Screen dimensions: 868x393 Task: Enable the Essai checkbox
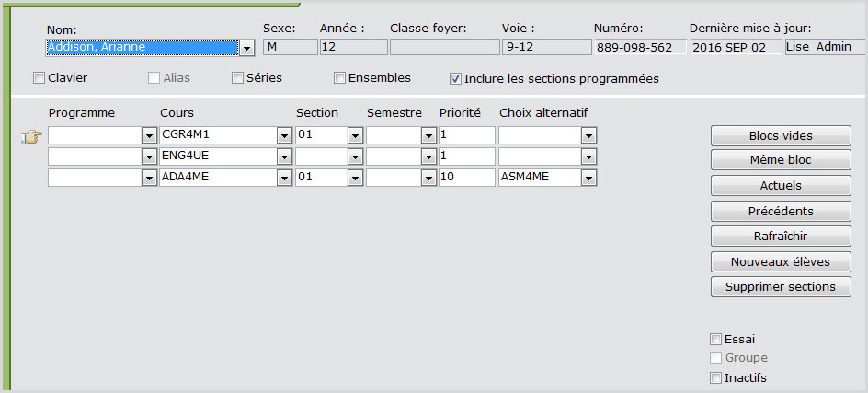716,340
